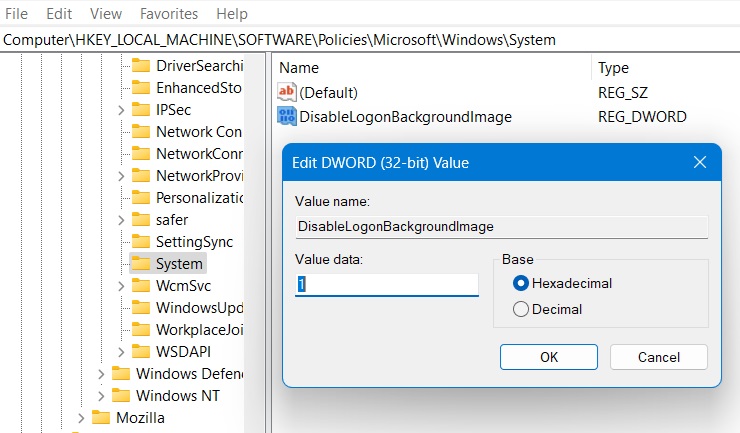
Task: Select the DisableLogonBackgroundImage value name
Action: (x=405, y=117)
